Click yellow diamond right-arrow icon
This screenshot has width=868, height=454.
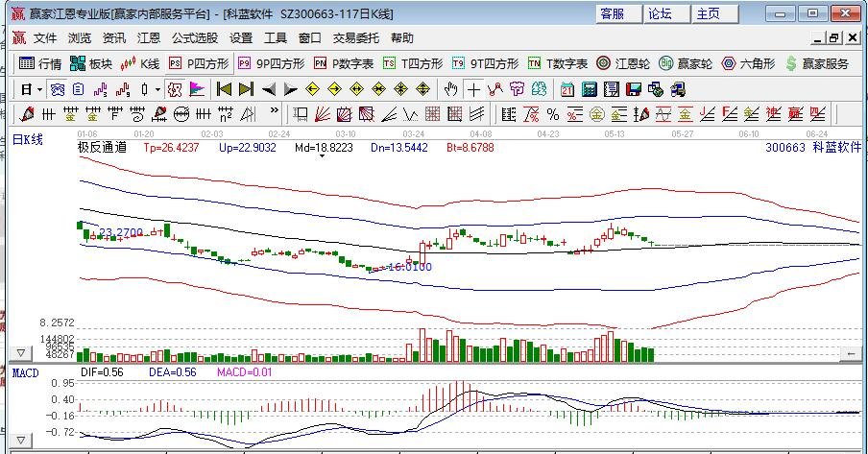pos(335,89)
